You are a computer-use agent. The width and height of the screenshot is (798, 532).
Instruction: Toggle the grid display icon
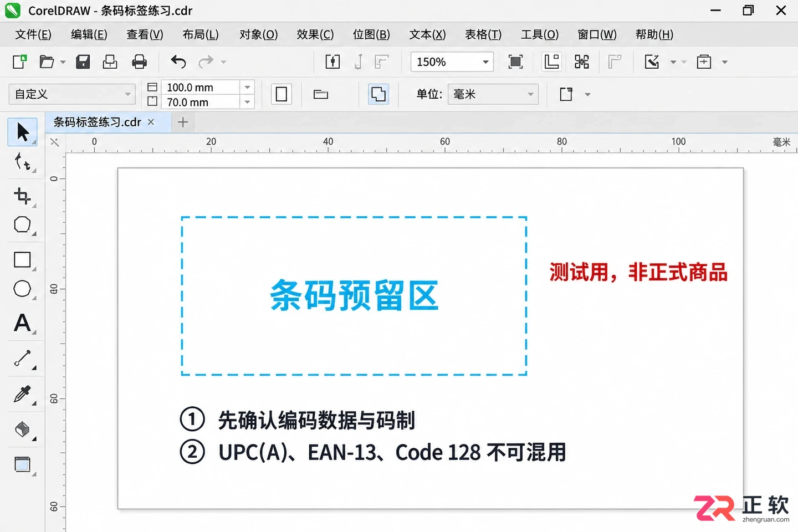tap(582, 62)
